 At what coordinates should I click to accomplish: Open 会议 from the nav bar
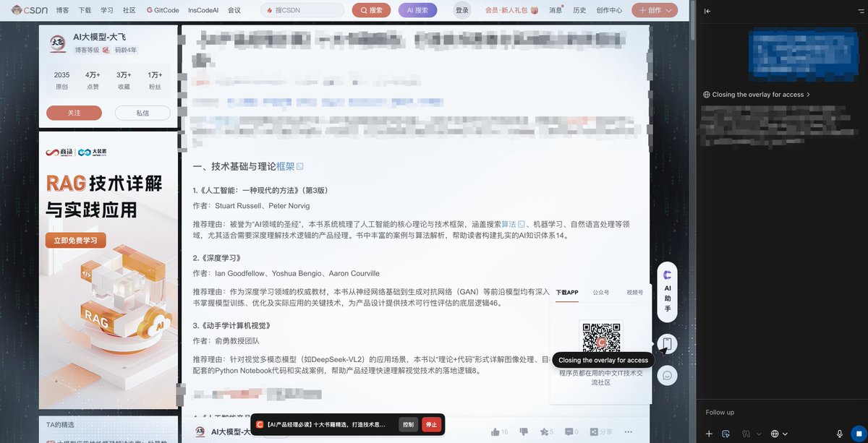234,10
